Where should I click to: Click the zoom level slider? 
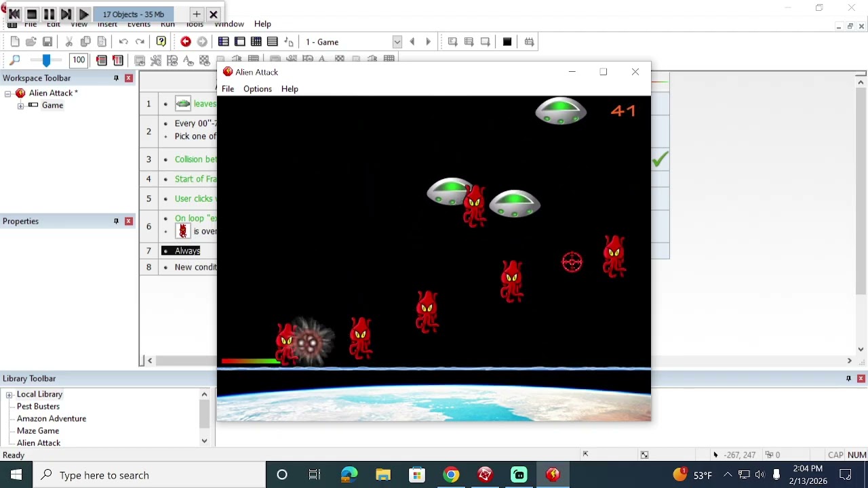[46, 60]
